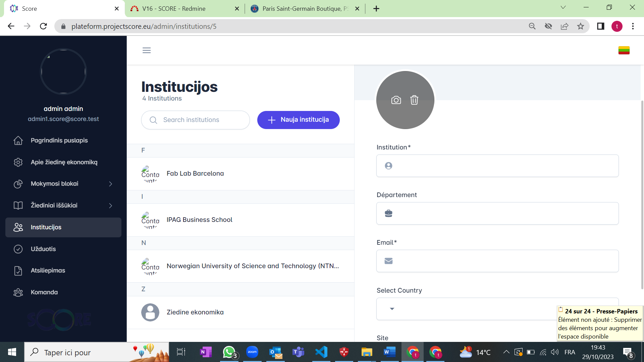Select IPAG Business School from list
Viewport: 644px width, 362px height.
pos(199,220)
